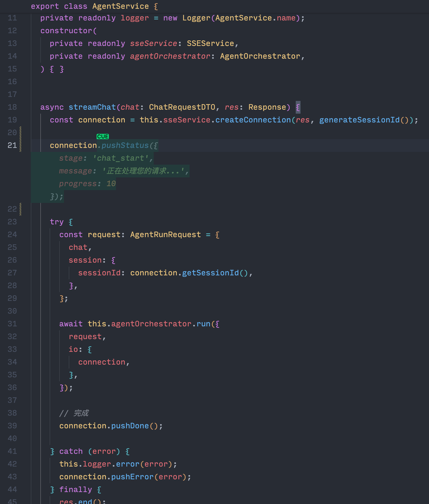Click the green CUE suggestion badge

[102, 136]
